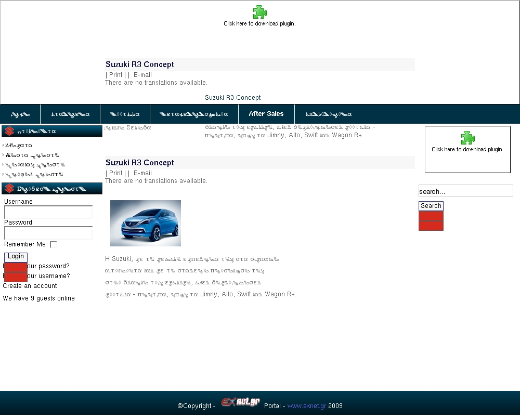
Task: Open the second navigation bar menu item
Action: (x=70, y=114)
